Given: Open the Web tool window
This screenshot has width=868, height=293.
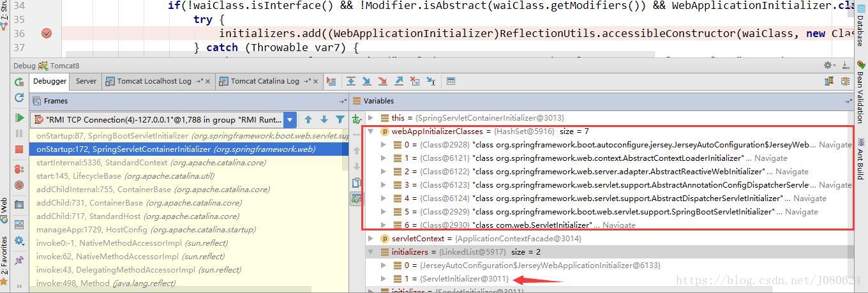Looking at the screenshot, I should tap(4, 211).
